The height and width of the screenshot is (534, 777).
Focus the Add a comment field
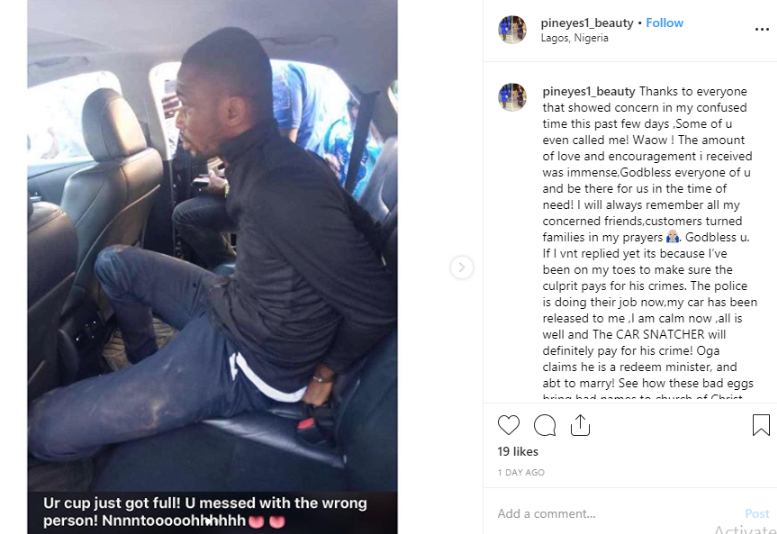(617, 514)
